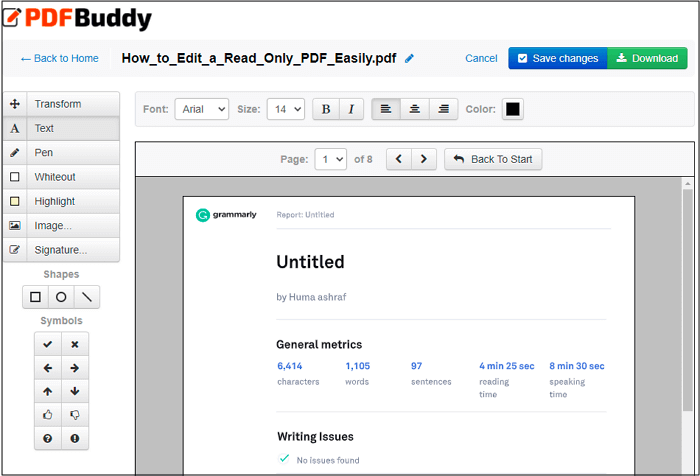Go to the next page
The image size is (700, 476).
(x=424, y=159)
